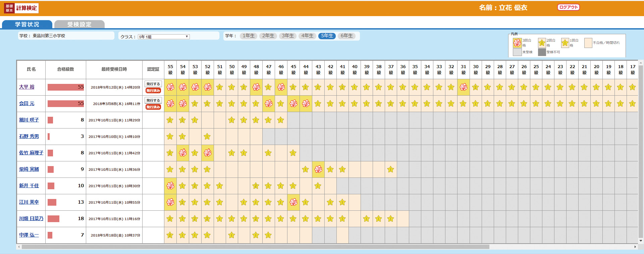Click 会田 元's rose icon at 44級
The height and width of the screenshot is (254, 644).
point(306,104)
